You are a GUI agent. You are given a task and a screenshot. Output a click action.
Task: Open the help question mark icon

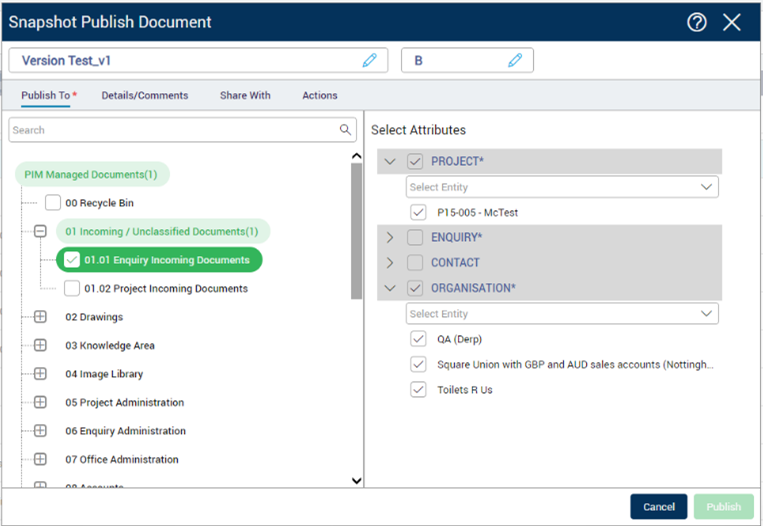pos(697,22)
